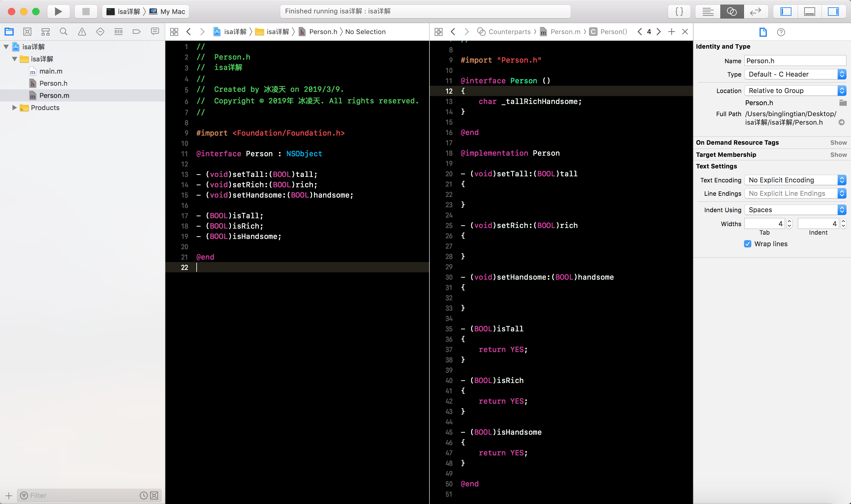The height and width of the screenshot is (504, 851).
Task: Filter by recently modified files
Action: (x=144, y=495)
